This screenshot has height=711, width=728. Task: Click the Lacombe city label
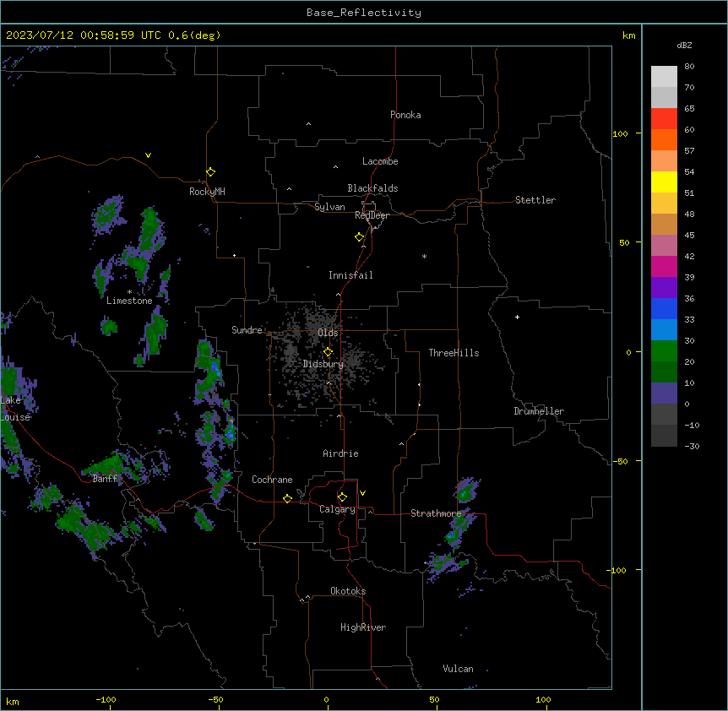tap(380, 161)
